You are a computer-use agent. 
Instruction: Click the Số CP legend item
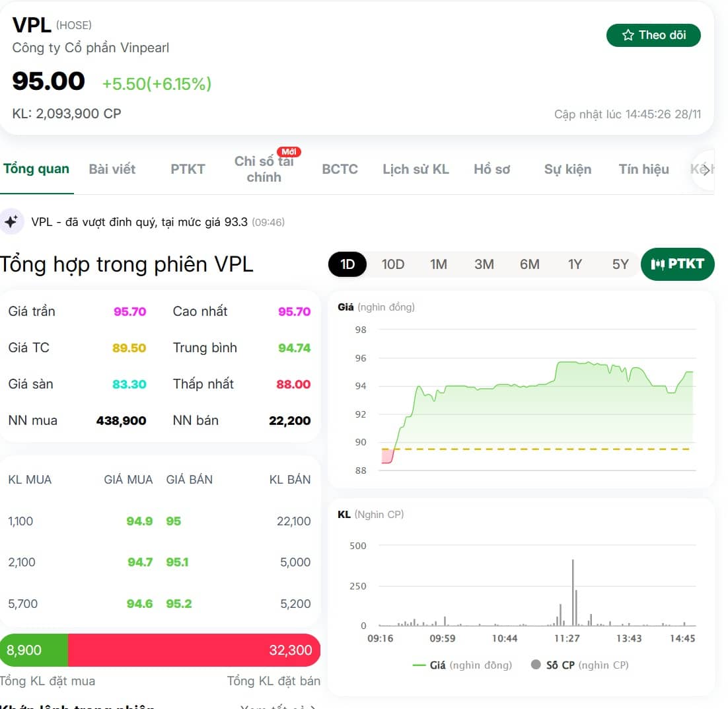(x=580, y=665)
